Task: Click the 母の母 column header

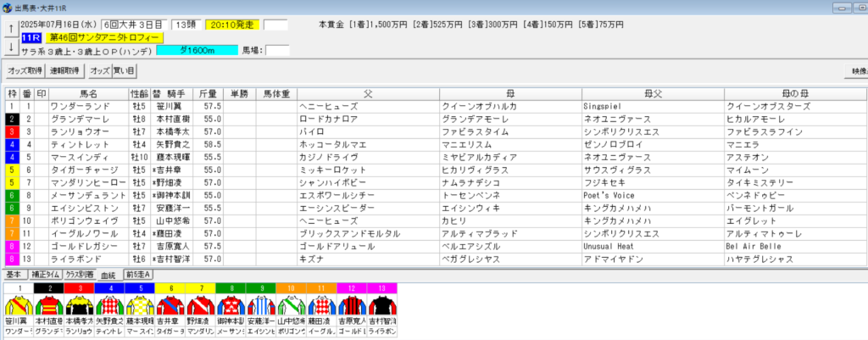Action: click(795, 93)
